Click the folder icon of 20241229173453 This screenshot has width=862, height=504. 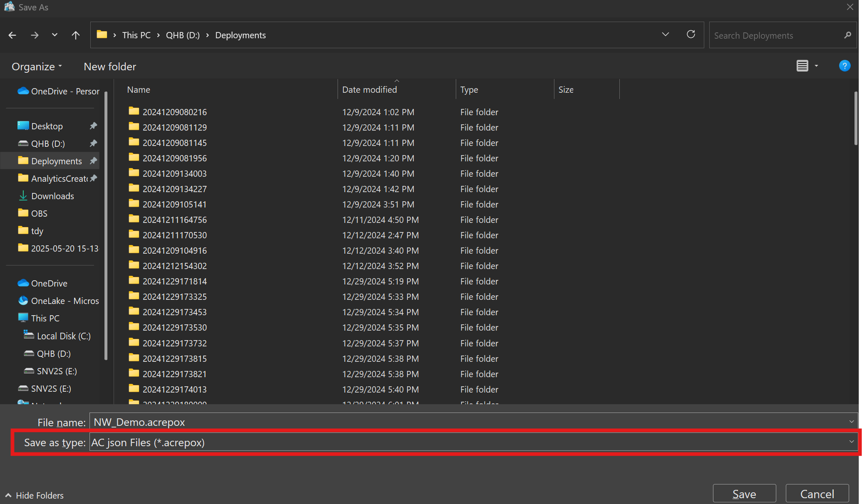coord(134,311)
